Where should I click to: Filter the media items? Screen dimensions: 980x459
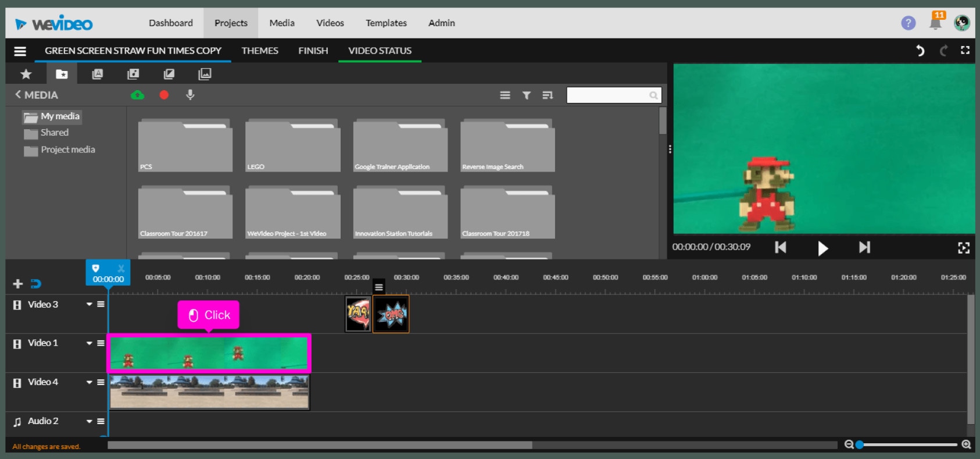click(526, 95)
